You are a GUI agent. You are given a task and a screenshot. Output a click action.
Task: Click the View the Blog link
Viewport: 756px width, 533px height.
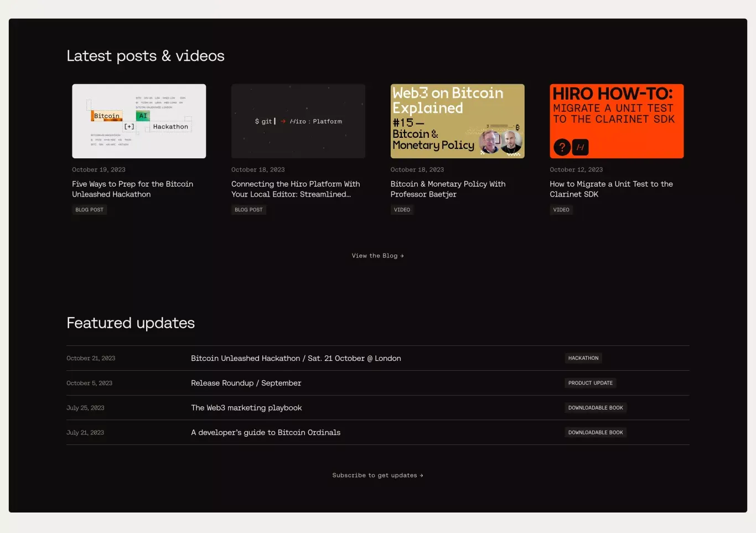(378, 256)
